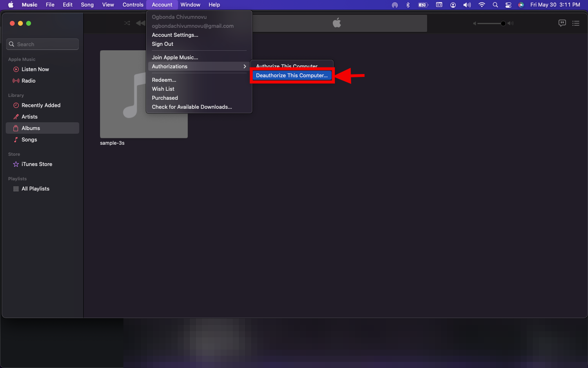This screenshot has height=368, width=588.
Task: Open the Songs library view
Action: pos(29,140)
